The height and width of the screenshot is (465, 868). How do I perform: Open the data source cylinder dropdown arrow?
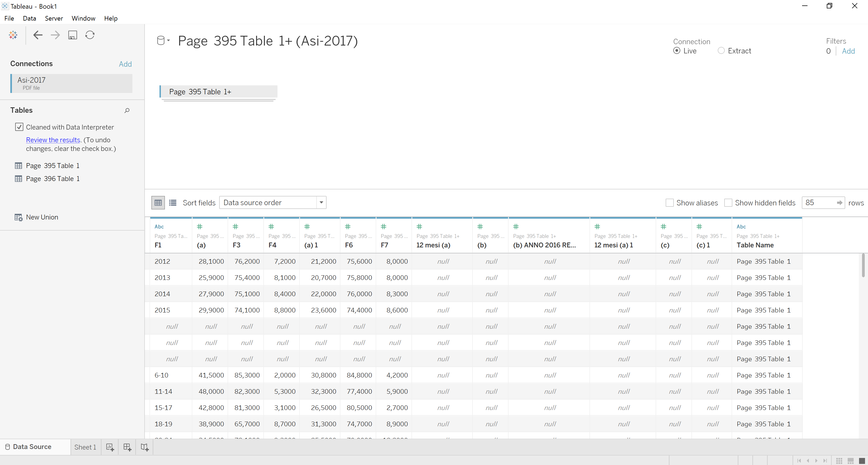point(168,41)
